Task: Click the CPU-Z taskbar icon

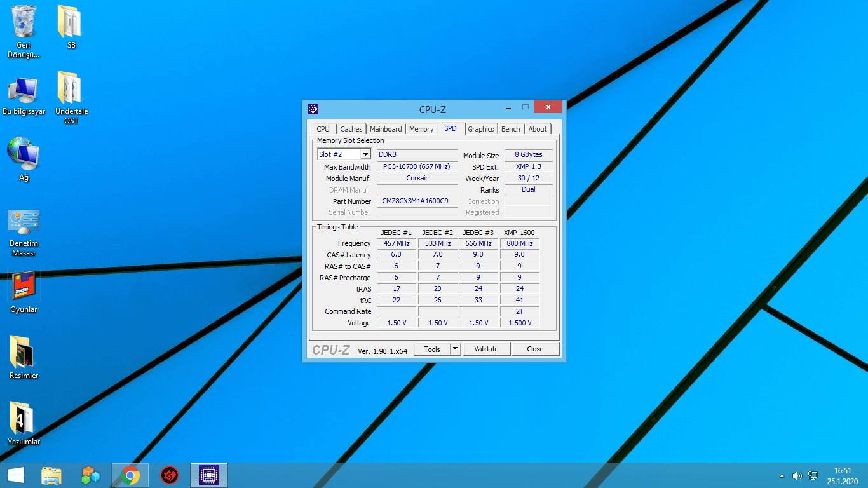Action: click(209, 475)
